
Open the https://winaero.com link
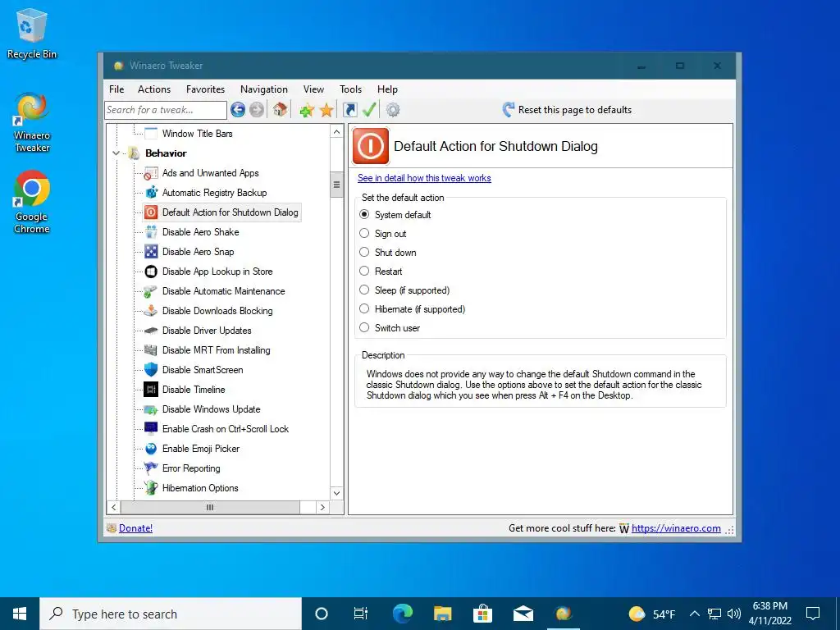(676, 528)
